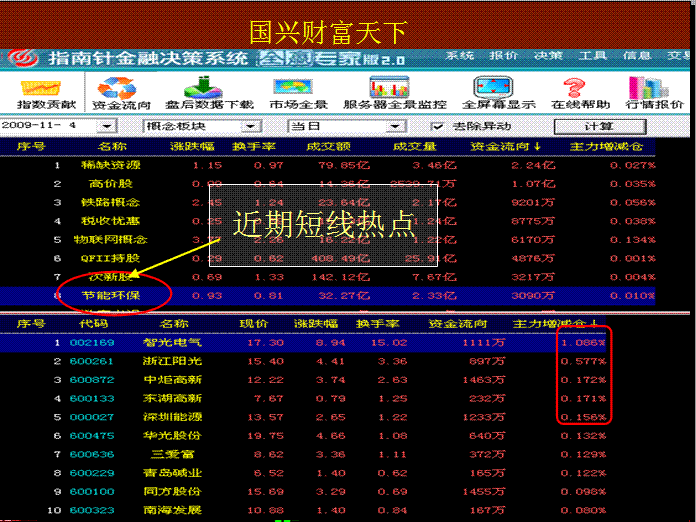696x522 pixels.
Task: Select the 高价股 sector row
Action: tap(328, 184)
